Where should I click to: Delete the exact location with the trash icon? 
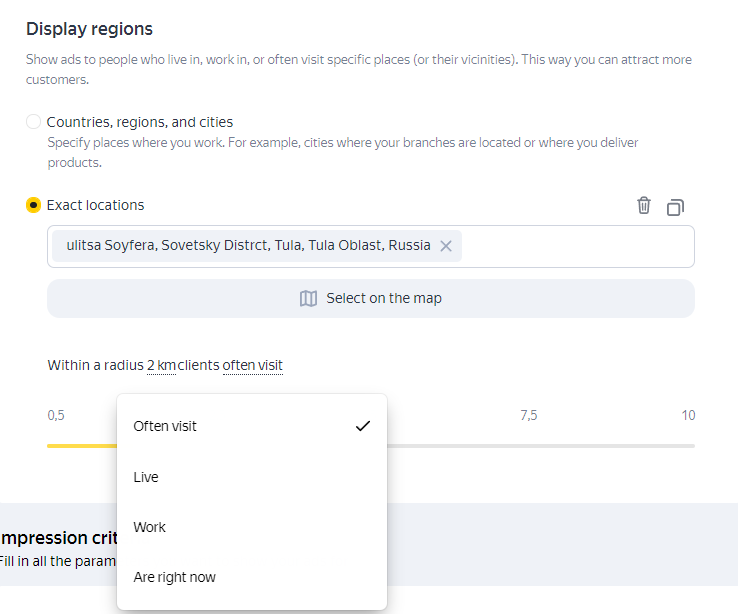point(644,206)
